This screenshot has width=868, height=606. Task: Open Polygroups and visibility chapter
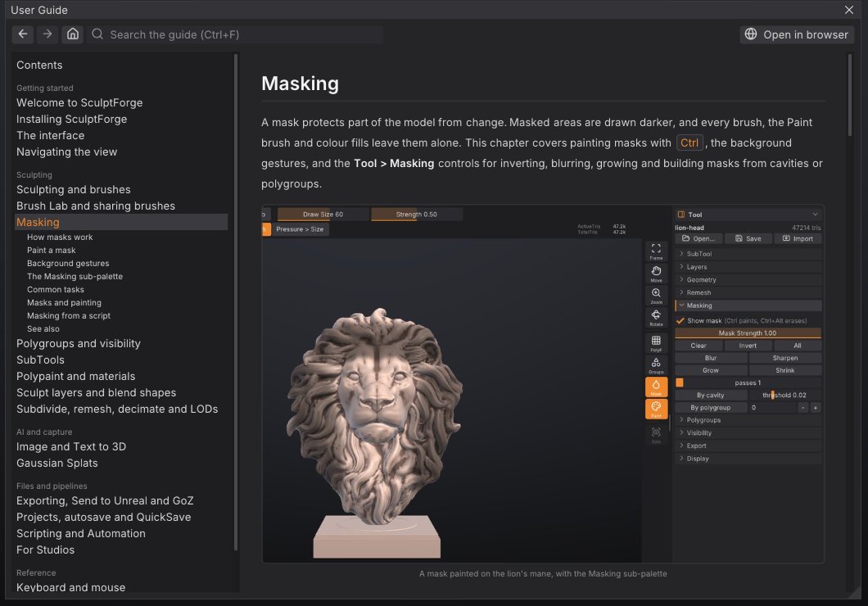coord(78,343)
